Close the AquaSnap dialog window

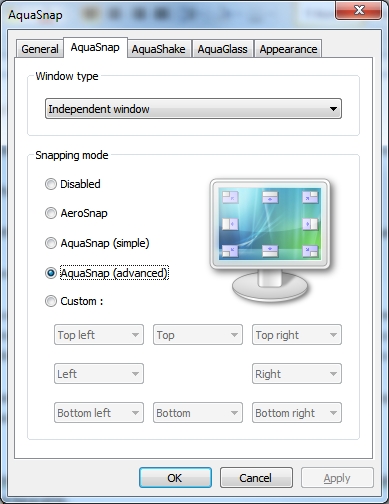(359, 10)
